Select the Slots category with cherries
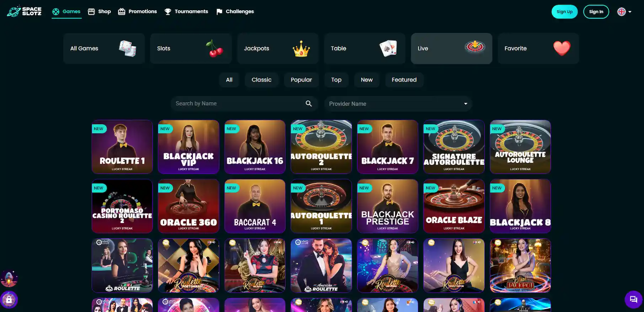Viewport: 644px width, 312px height. 191,48
